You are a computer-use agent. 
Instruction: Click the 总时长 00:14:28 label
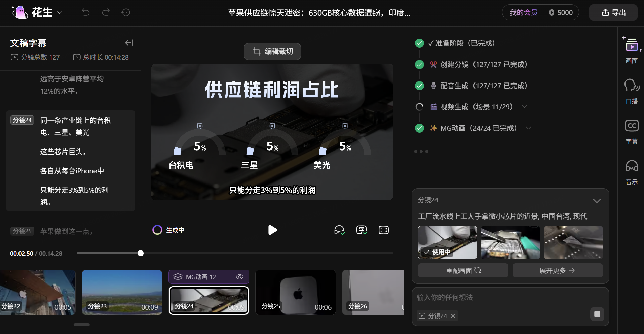(101, 57)
